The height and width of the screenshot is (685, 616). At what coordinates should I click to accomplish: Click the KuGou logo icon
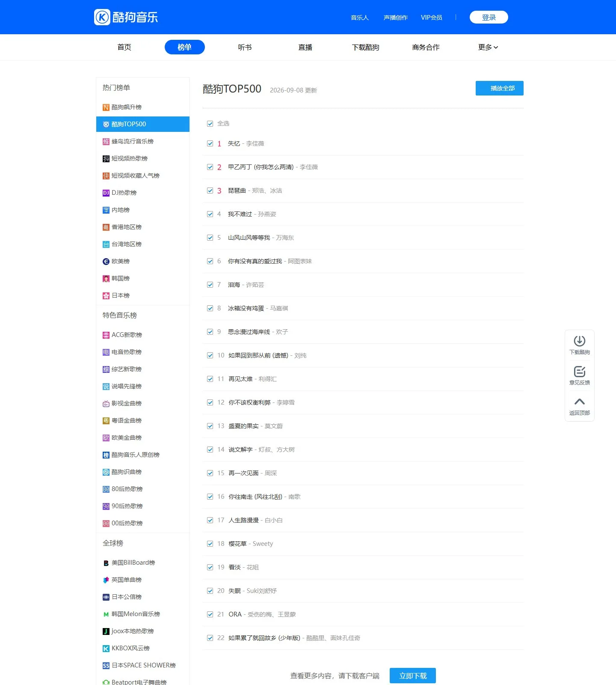pyautogui.click(x=102, y=17)
